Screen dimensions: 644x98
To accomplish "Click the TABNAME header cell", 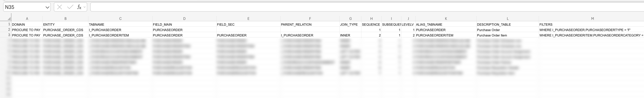I will tap(120, 24).
